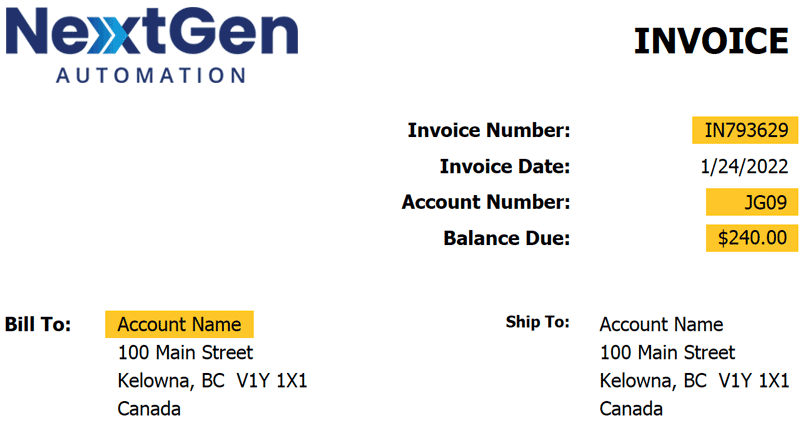The height and width of the screenshot is (437, 800).
Task: Click the Ship To street address line
Action: pos(667,352)
